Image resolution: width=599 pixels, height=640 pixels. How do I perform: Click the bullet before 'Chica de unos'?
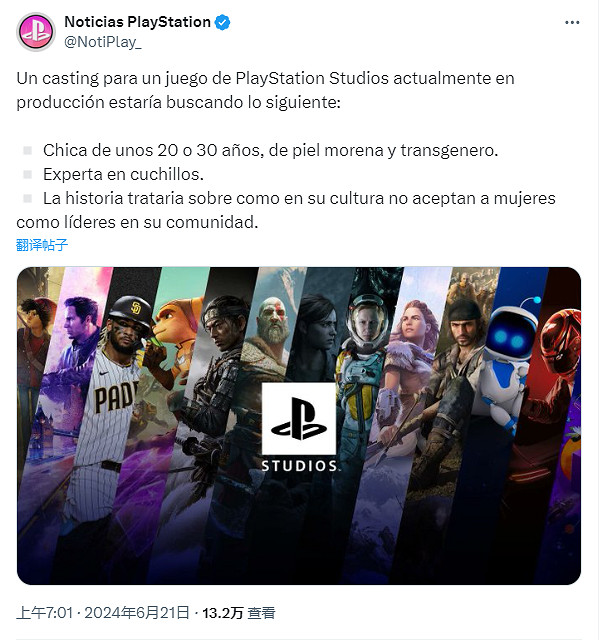(x=28, y=151)
